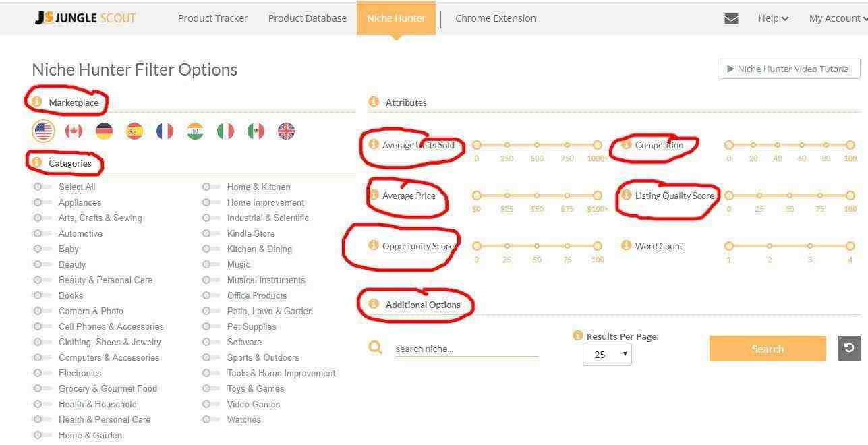Focus the search niche input field
Image resolution: width=868 pixels, height=445 pixels.
(466, 349)
